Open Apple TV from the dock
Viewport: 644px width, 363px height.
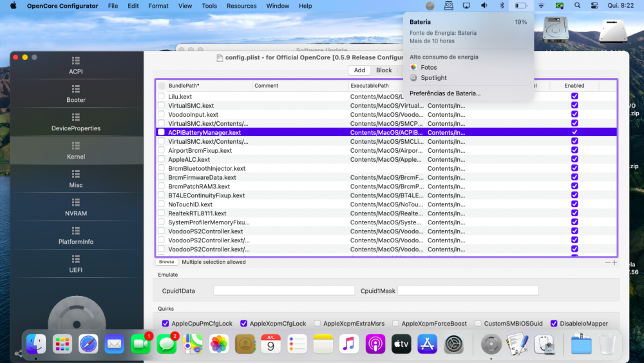pos(401,344)
